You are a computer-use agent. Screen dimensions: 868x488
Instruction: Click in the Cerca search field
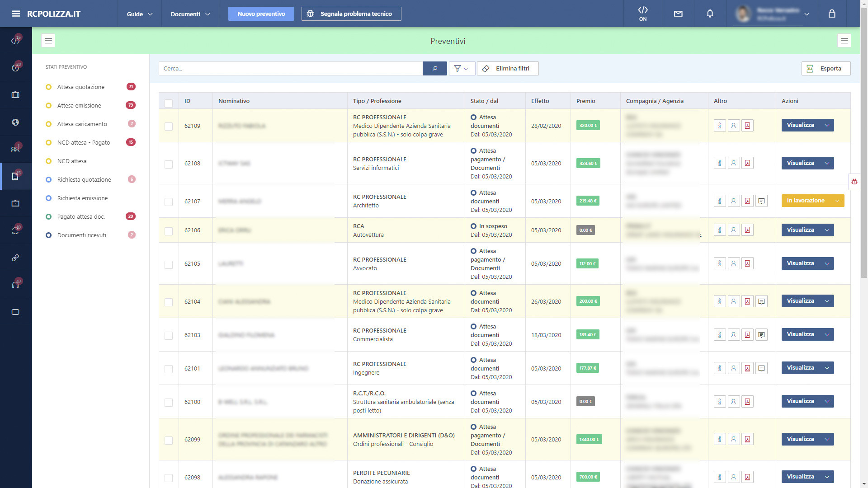(x=290, y=69)
